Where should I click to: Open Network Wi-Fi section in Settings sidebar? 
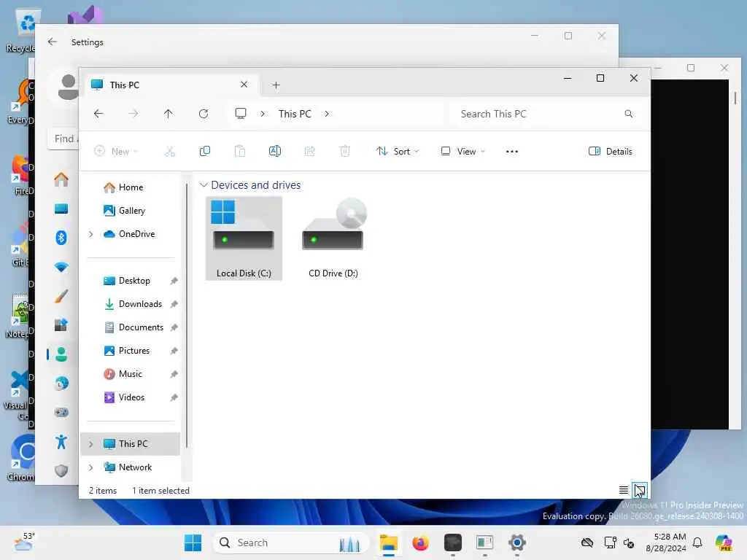tap(61, 267)
